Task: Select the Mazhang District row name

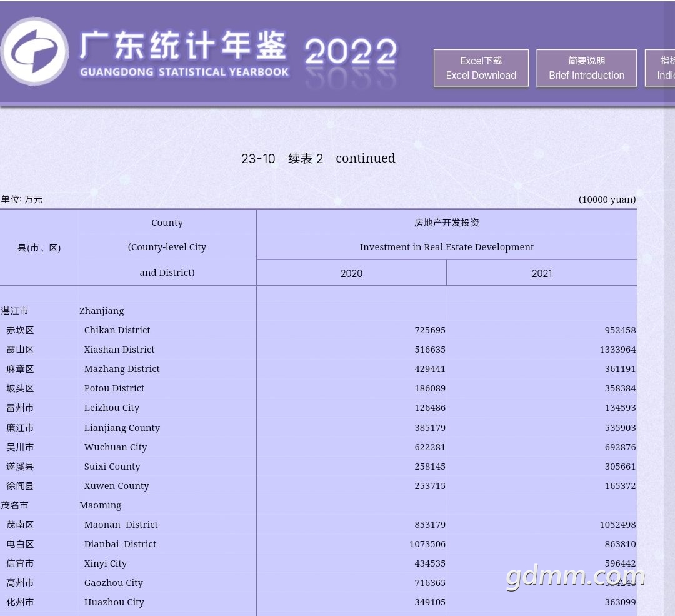Action: tap(122, 369)
